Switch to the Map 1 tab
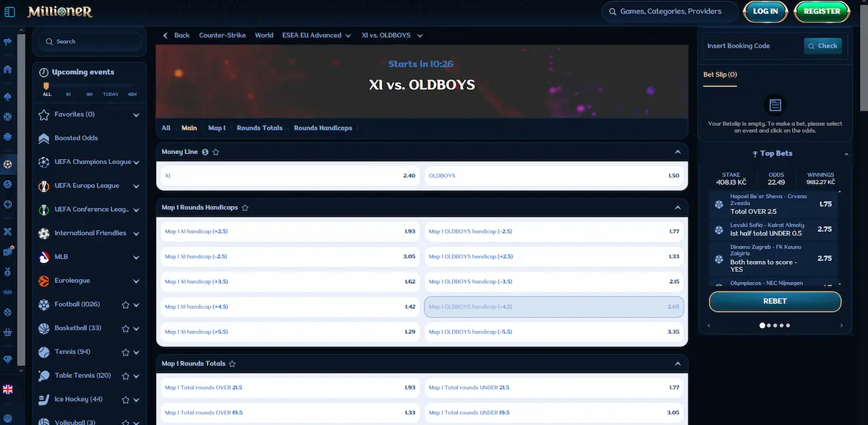Viewport: 868px width, 425px height. 216,128
